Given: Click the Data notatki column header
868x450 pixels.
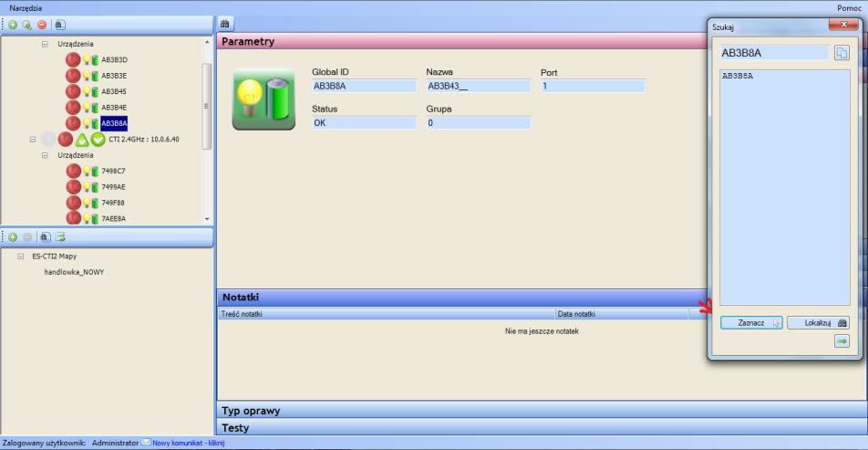Looking at the screenshot, I should point(622,314).
